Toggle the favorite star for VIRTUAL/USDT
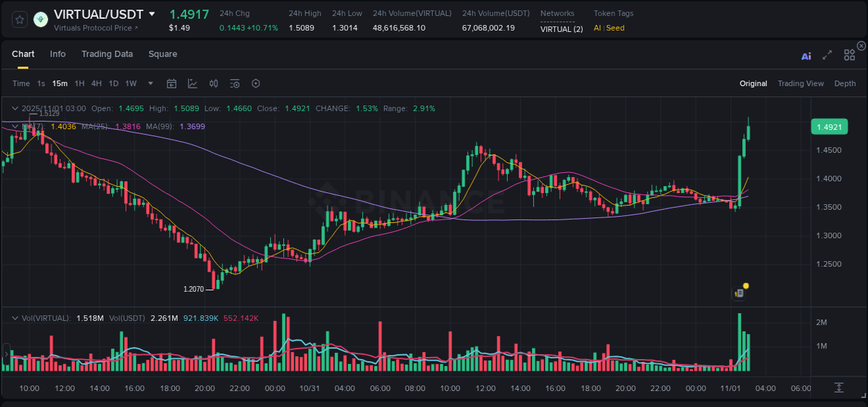This screenshot has height=407, width=868. [19, 19]
